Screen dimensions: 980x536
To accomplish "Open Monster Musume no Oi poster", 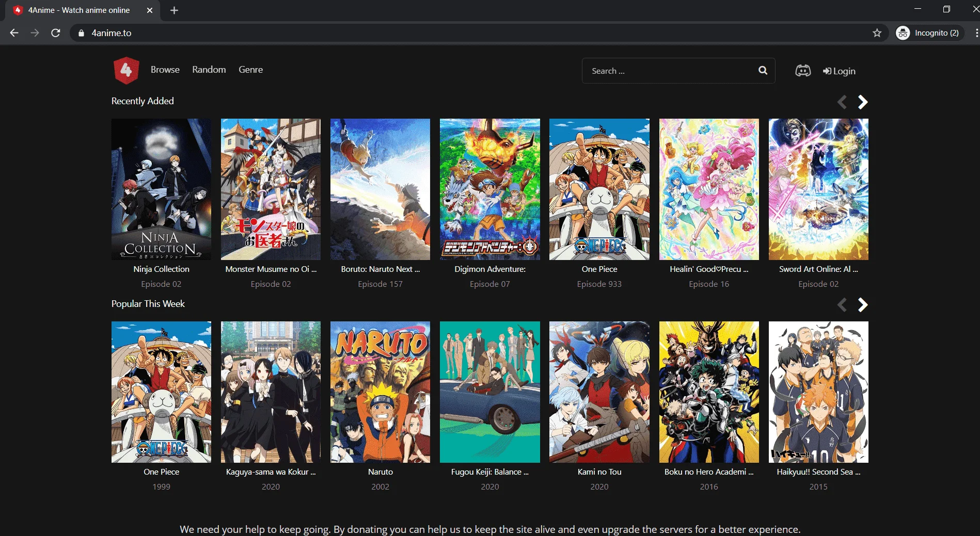I will coord(271,189).
